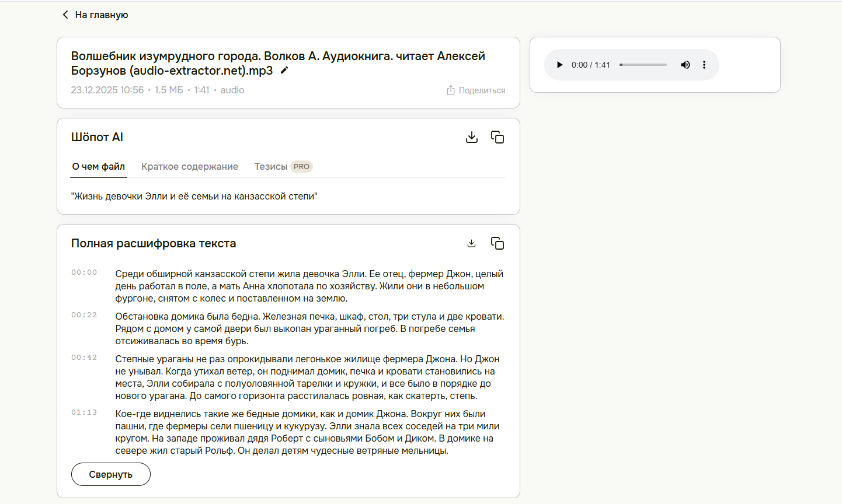This screenshot has height=504, width=842.
Task: Copy the Шёпот AI summary text
Action: 497,136
